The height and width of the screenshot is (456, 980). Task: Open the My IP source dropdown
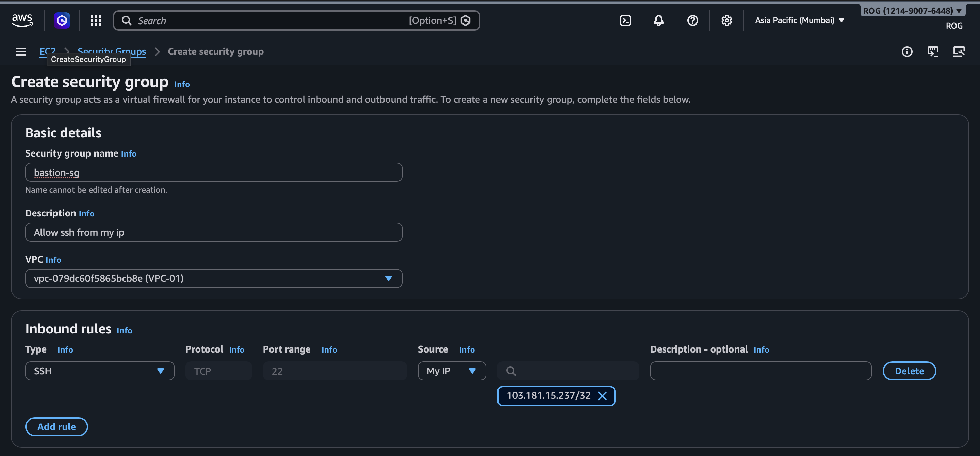coord(451,371)
